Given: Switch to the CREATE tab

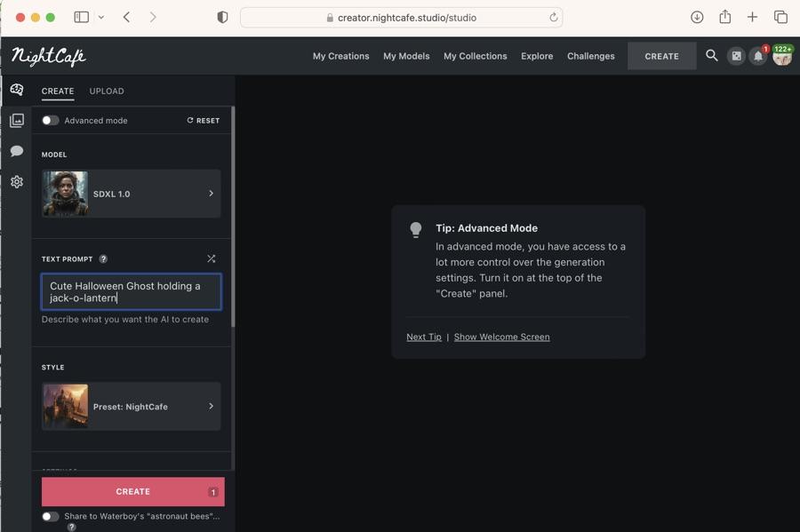Looking at the screenshot, I should (x=58, y=91).
